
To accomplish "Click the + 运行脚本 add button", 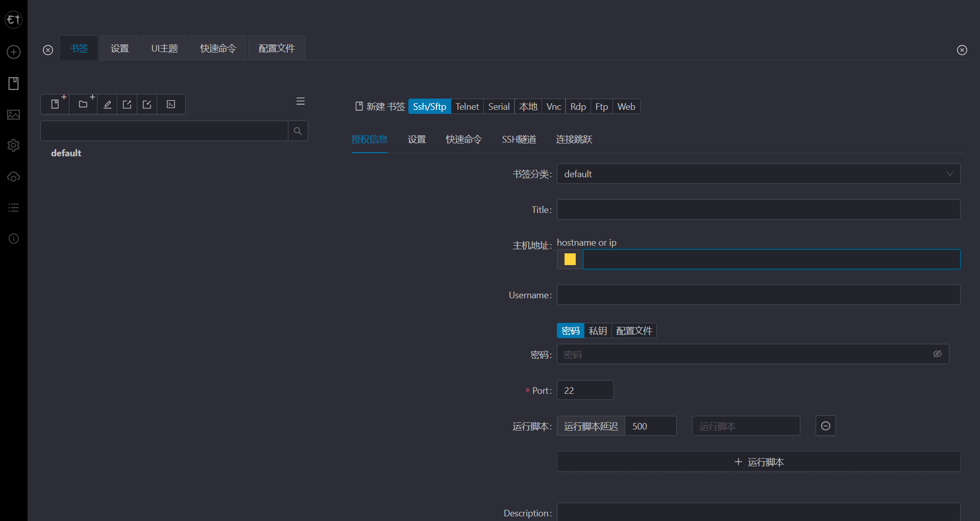I will click(x=758, y=462).
